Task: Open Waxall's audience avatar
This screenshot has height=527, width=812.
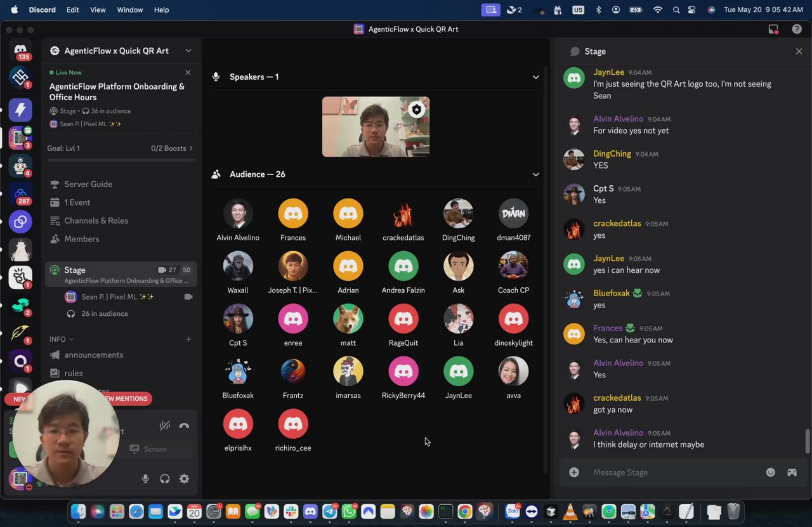Action: click(238, 266)
